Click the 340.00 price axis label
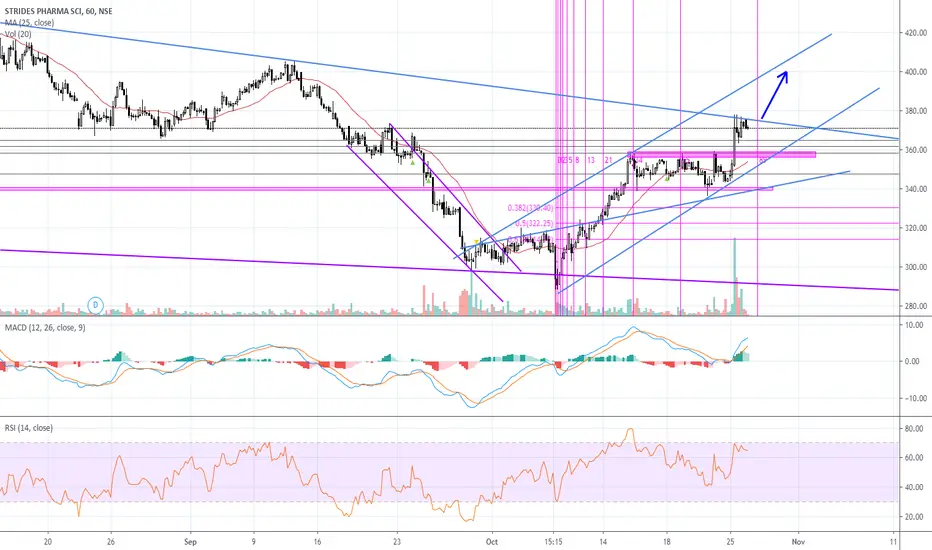This screenshot has height=550, width=932. click(915, 189)
